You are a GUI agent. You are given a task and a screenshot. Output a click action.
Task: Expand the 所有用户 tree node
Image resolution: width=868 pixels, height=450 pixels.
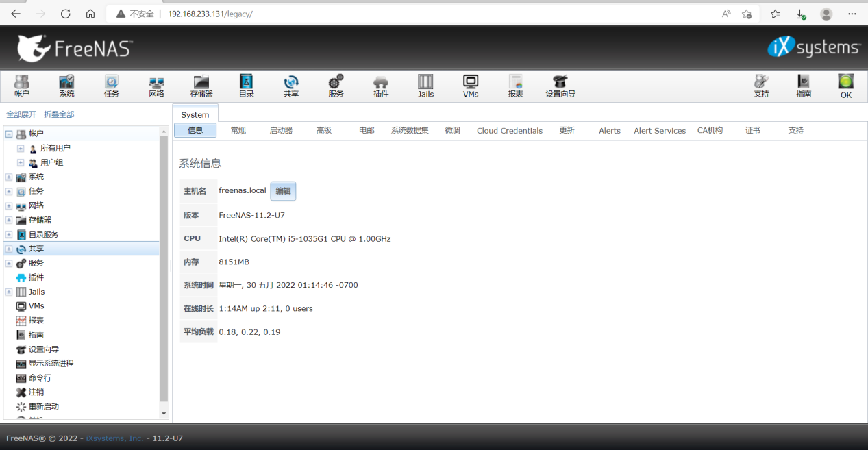21,148
